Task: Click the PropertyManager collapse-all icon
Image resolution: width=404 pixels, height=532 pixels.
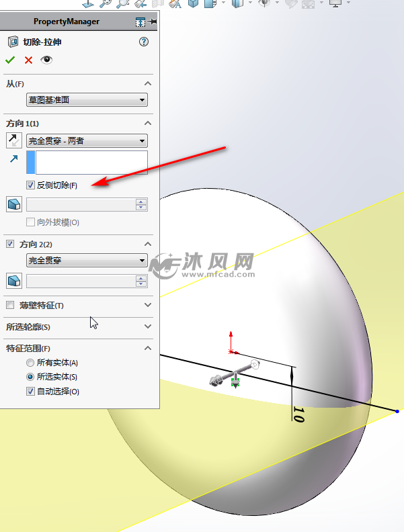Action: click(x=140, y=22)
